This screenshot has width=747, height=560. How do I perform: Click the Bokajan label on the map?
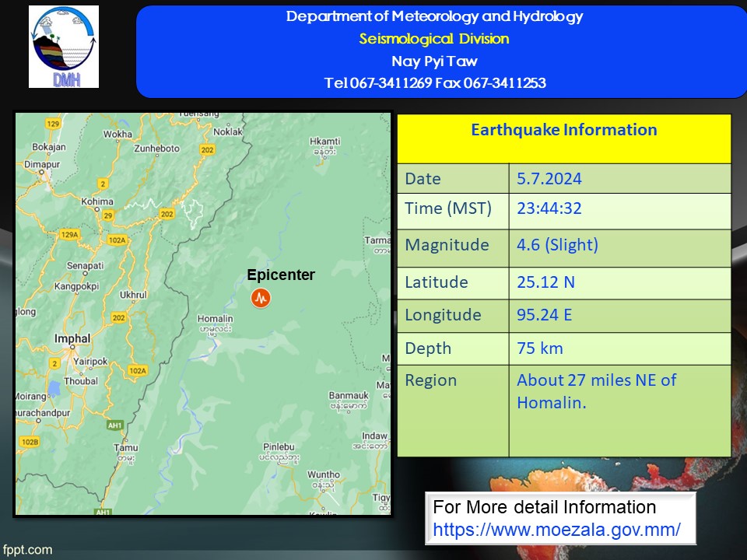pyautogui.click(x=48, y=147)
